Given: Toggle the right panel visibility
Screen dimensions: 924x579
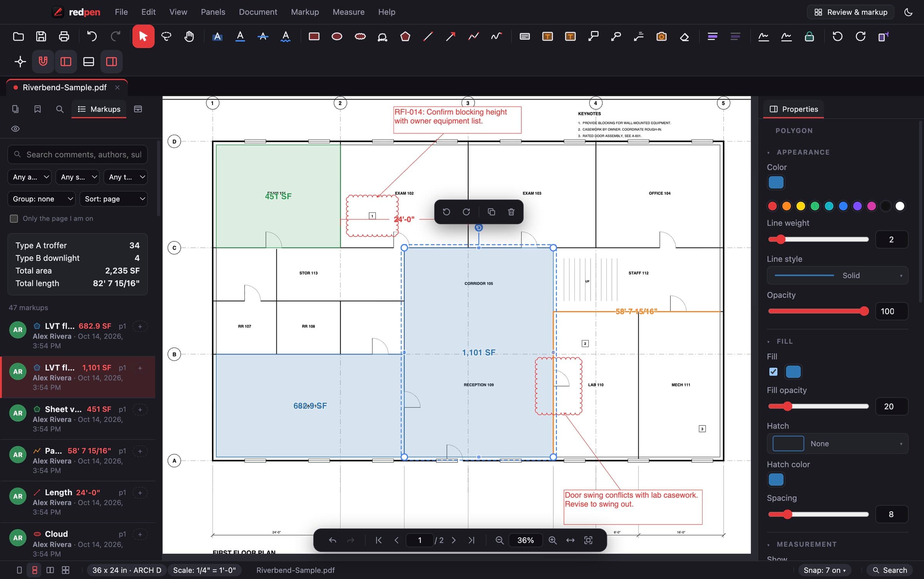Looking at the screenshot, I should (x=111, y=61).
